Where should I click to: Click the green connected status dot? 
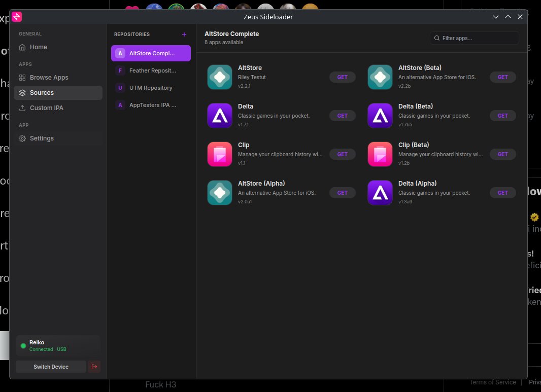pyautogui.click(x=23, y=346)
